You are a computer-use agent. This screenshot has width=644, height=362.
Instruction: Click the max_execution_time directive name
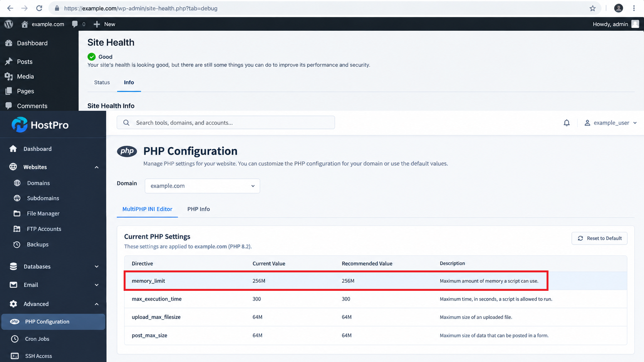point(157,299)
